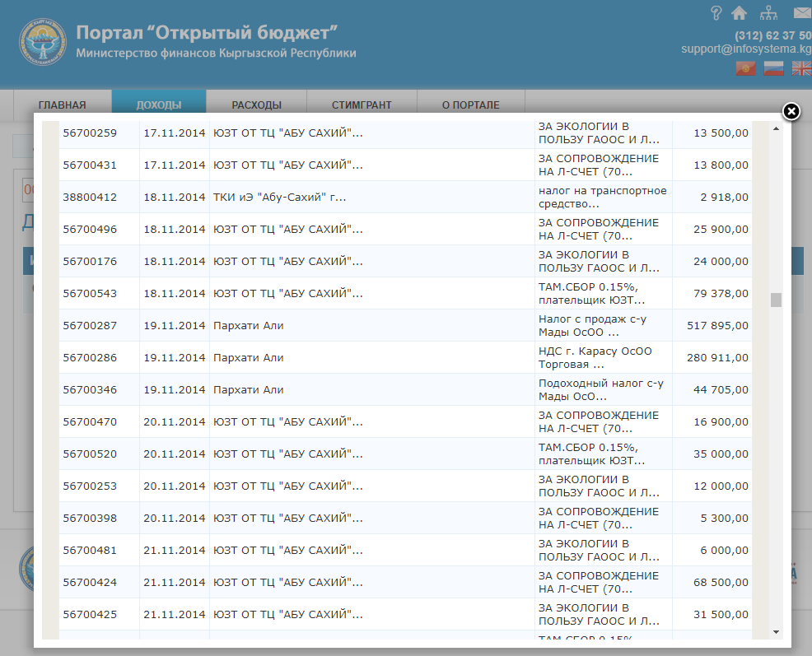Close the popup with X button
Screen dimensions: 812x656
coord(790,112)
